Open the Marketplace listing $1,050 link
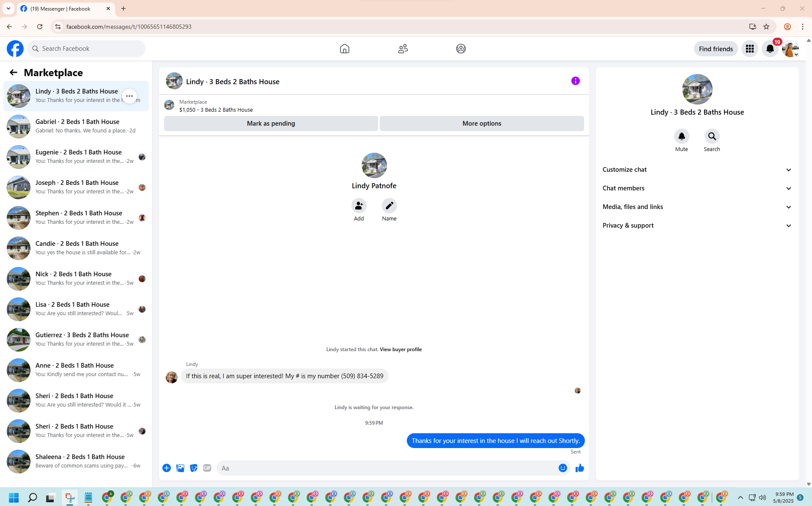Screen dimensions: 812x506 click(216, 110)
